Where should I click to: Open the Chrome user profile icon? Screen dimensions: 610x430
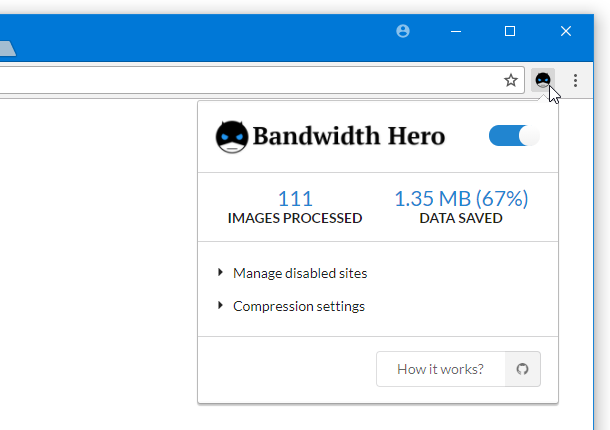[x=403, y=31]
